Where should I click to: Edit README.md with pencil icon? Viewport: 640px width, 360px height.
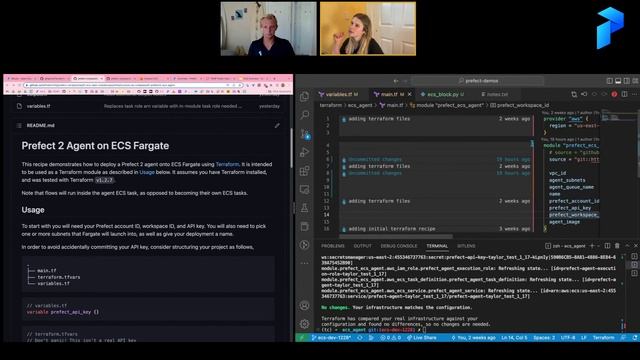pyautogui.click(x=277, y=125)
